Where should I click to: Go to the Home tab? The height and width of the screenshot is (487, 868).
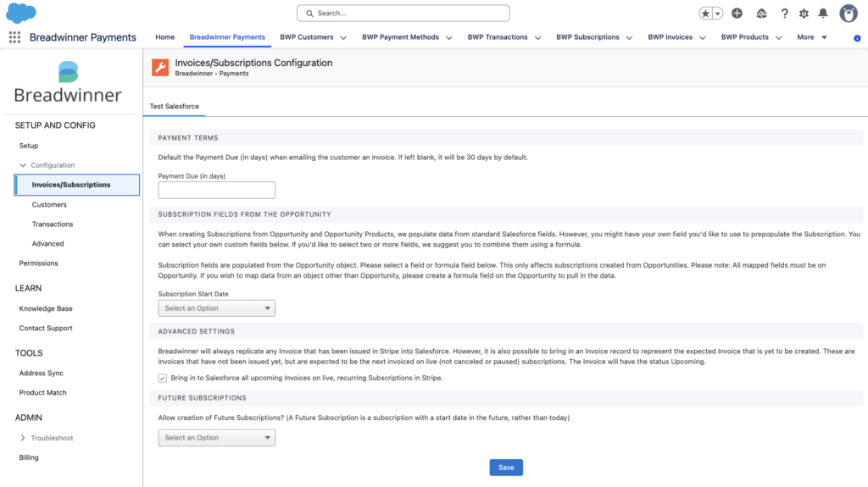165,37
